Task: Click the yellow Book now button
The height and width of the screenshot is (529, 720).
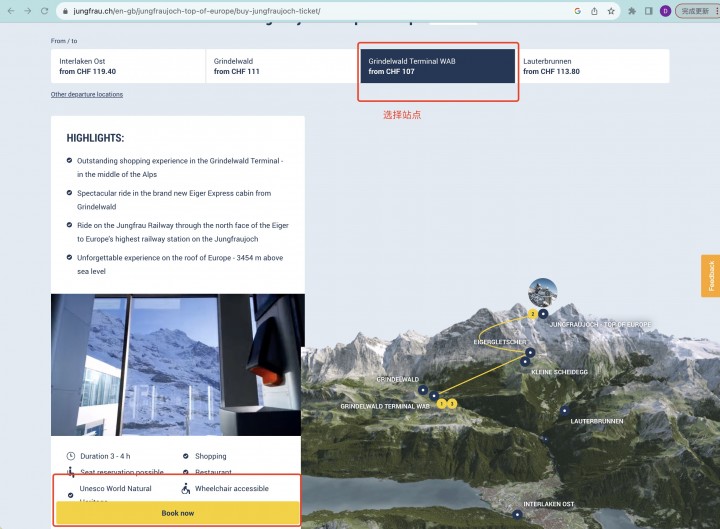Action: coord(178,513)
